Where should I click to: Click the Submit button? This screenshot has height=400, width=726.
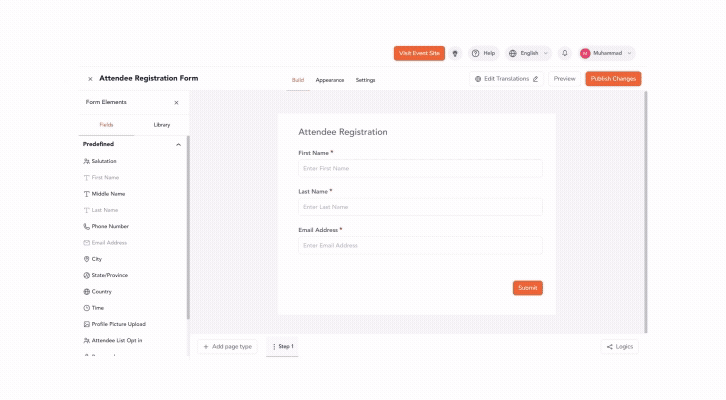528,288
